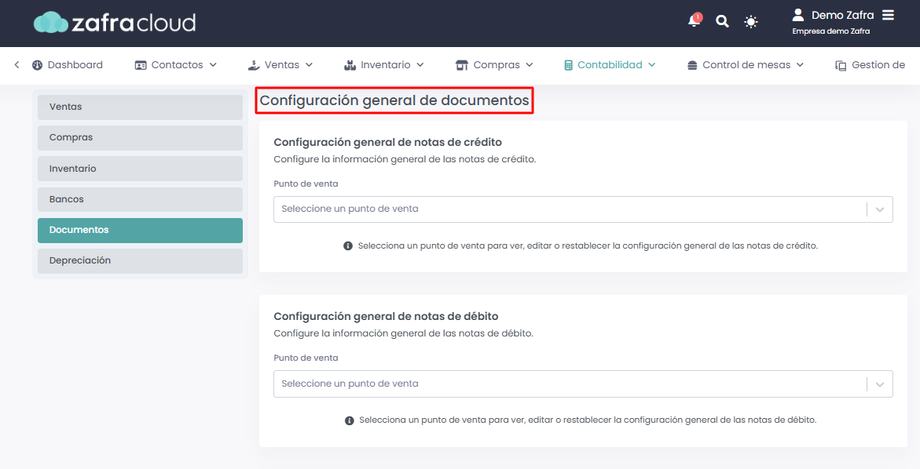920x469 pixels.
Task: Expand the Contactos menu
Action: pyautogui.click(x=175, y=65)
